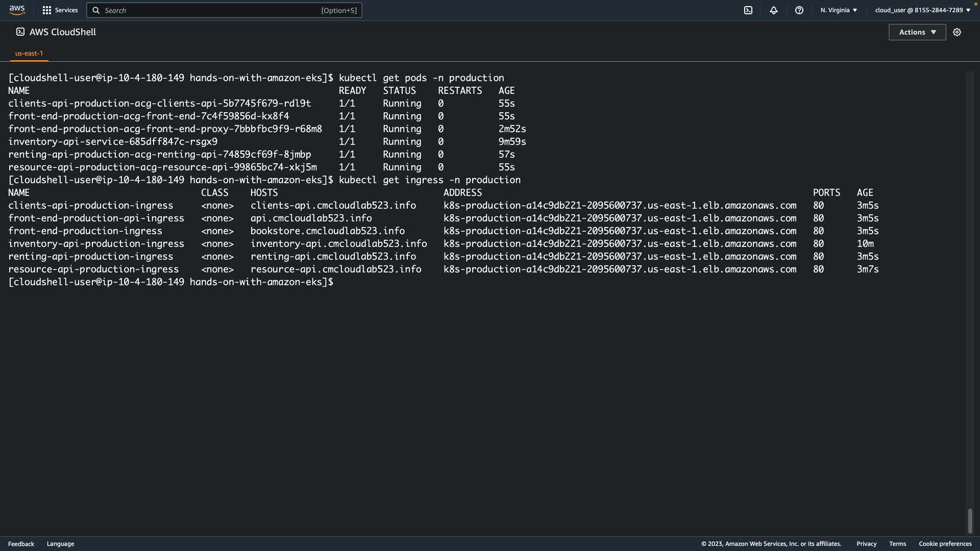Click the search magnifier icon
The image size is (980, 551).
point(96,10)
